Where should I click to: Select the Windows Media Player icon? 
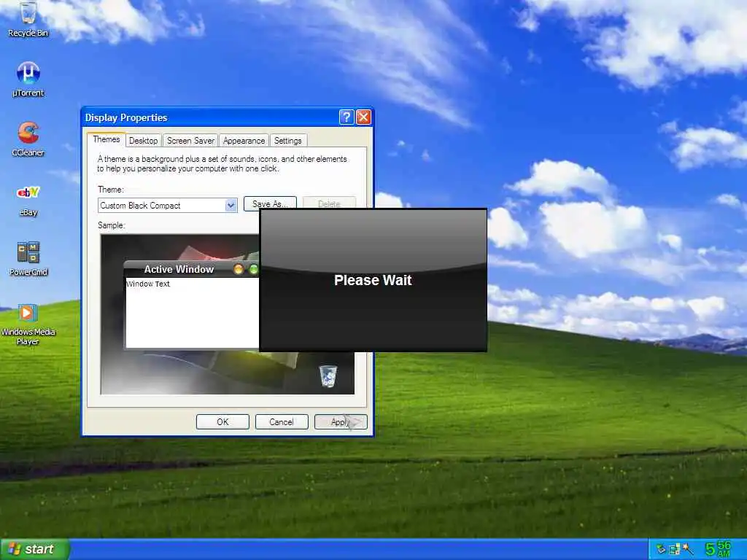pos(28,324)
